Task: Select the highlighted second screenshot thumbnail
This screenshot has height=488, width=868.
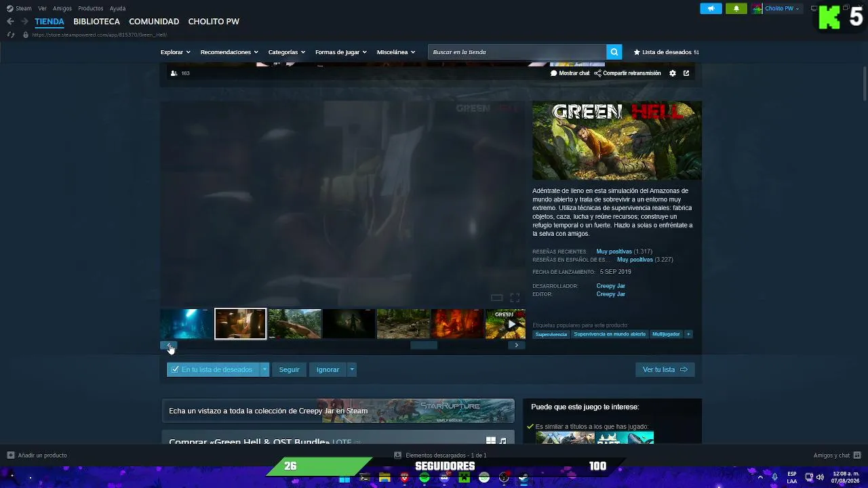Action: click(240, 324)
